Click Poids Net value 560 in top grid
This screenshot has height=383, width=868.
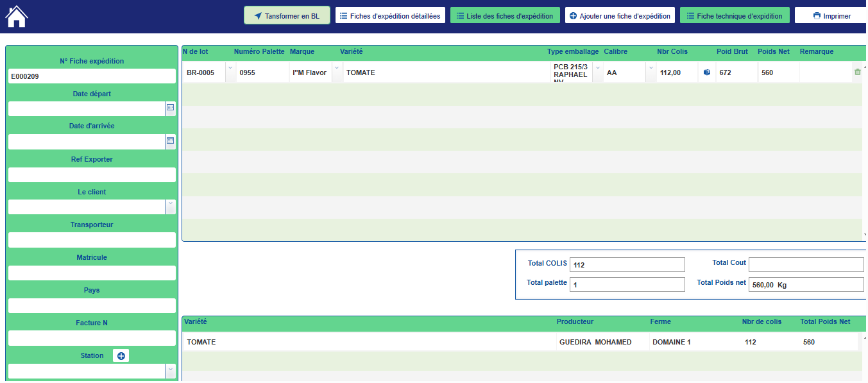(778, 72)
